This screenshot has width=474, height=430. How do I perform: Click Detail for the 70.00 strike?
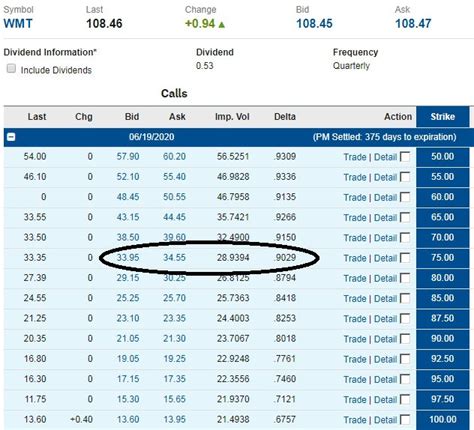click(385, 238)
